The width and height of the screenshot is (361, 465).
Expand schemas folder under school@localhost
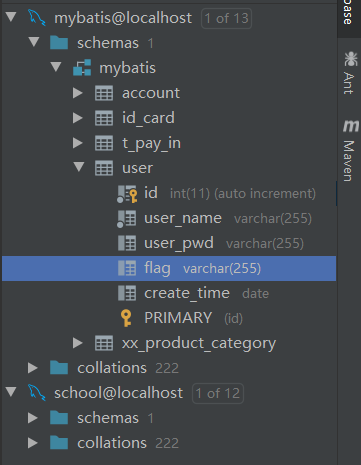33,418
